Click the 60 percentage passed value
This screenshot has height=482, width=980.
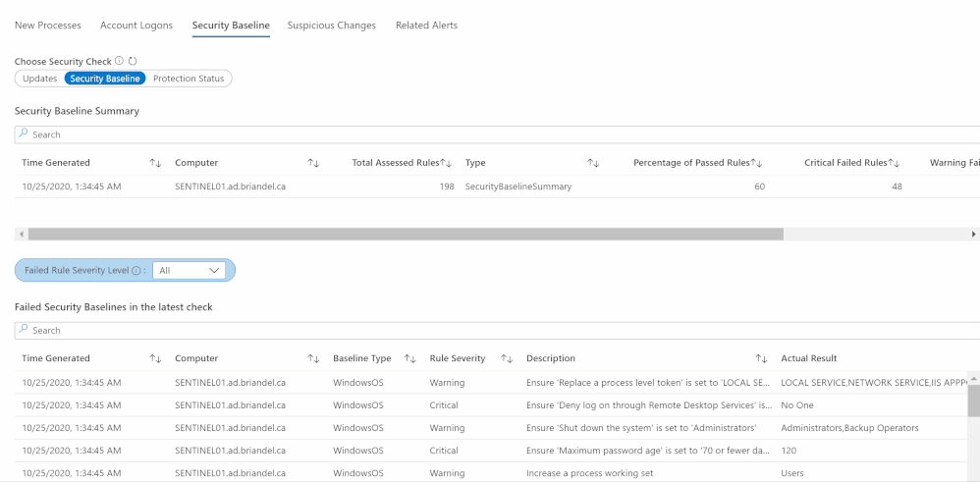click(x=759, y=187)
